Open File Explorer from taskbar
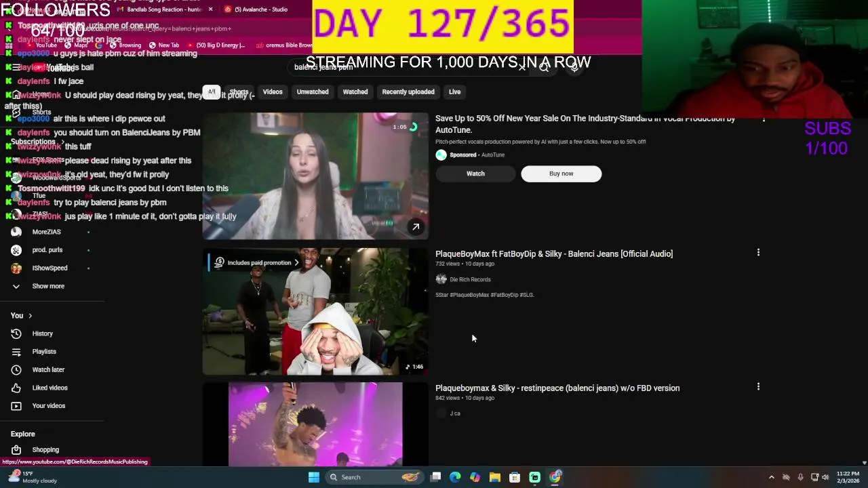This screenshot has width=868, height=488. [495, 477]
